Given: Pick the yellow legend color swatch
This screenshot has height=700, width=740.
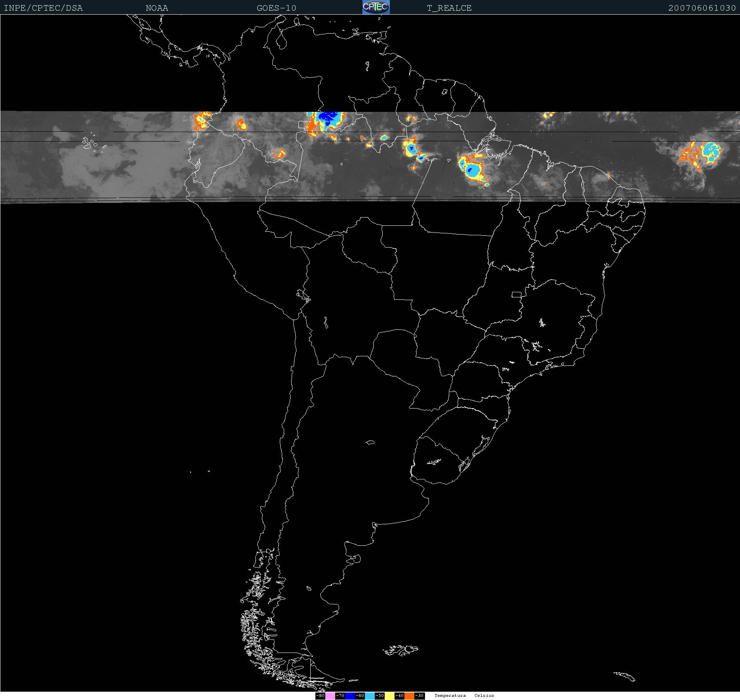Looking at the screenshot, I should click(x=389, y=696).
